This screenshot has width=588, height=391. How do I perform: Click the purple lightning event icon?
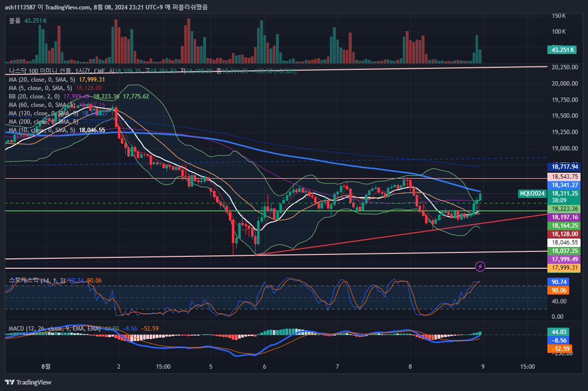click(480, 267)
